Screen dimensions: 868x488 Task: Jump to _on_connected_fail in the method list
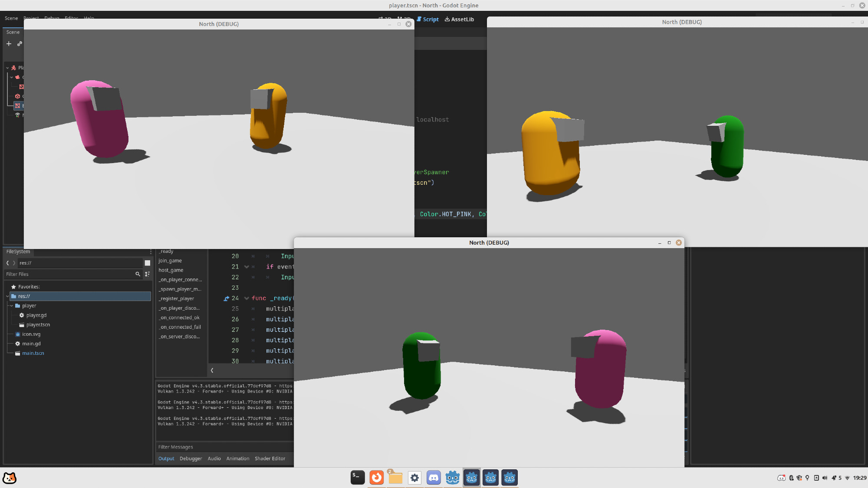point(180,327)
